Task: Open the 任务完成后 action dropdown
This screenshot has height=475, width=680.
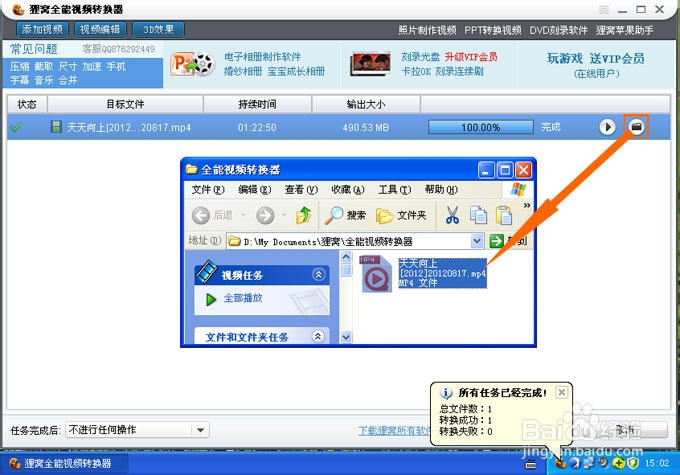Action: click(137, 430)
